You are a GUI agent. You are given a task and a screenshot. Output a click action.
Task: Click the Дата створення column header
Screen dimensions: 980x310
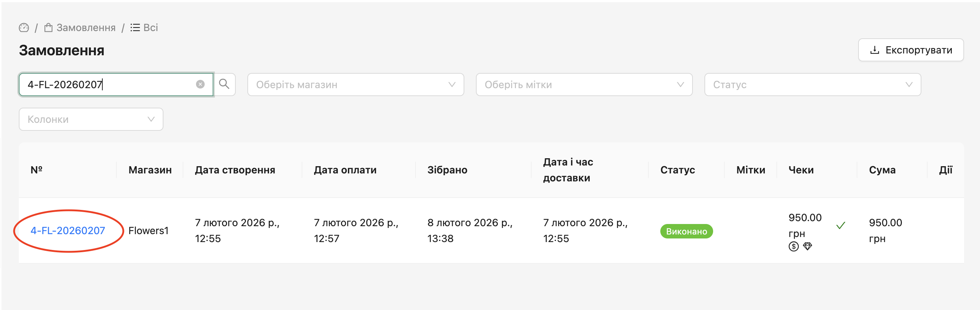pos(235,170)
